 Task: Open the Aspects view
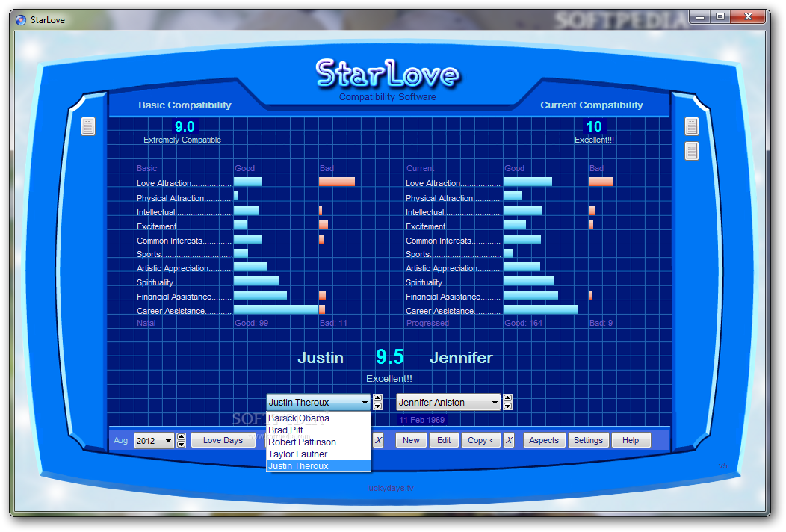(544, 440)
